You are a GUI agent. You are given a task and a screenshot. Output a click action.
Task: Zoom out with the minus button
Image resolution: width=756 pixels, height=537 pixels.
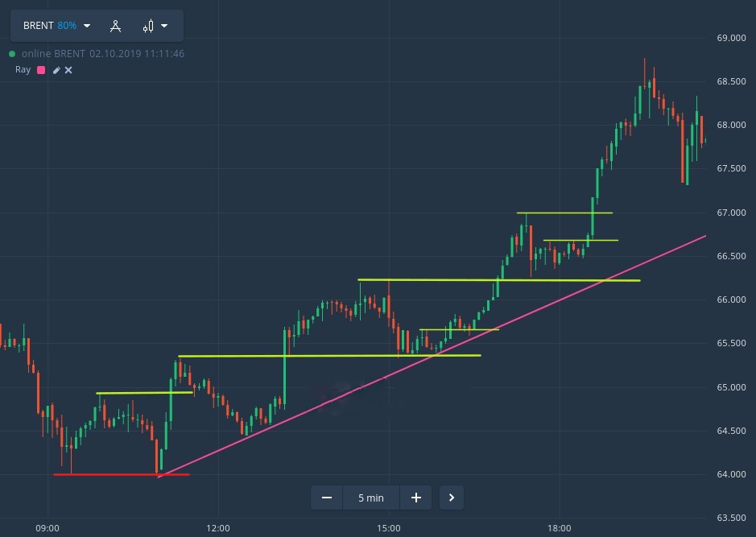[327, 498]
